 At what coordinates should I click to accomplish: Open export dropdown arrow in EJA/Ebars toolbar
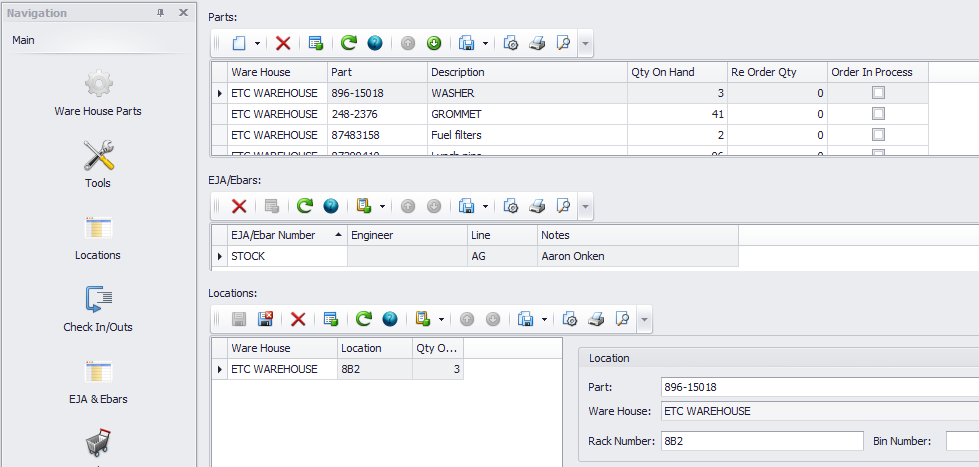[485, 206]
